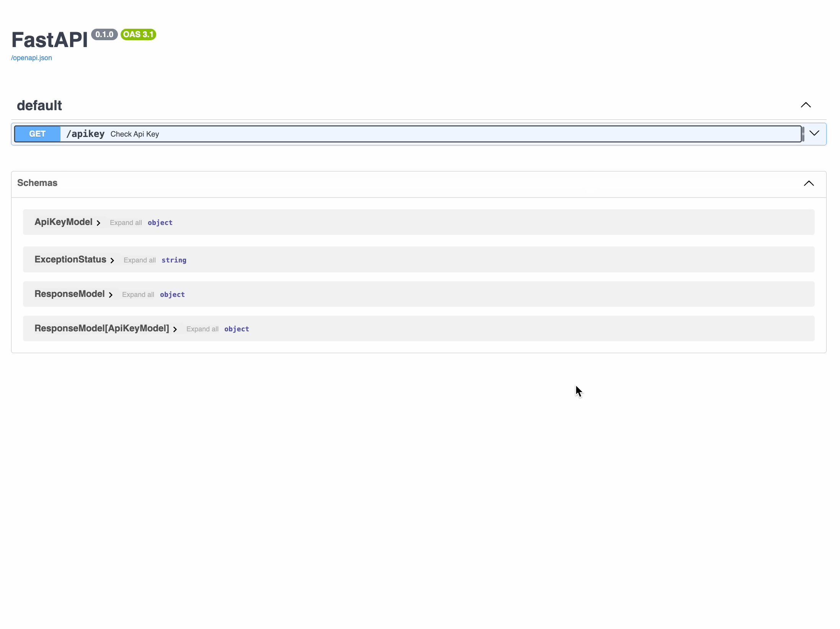Click the ExceptionStatus schema name
The height and width of the screenshot is (629, 840).
(x=70, y=259)
